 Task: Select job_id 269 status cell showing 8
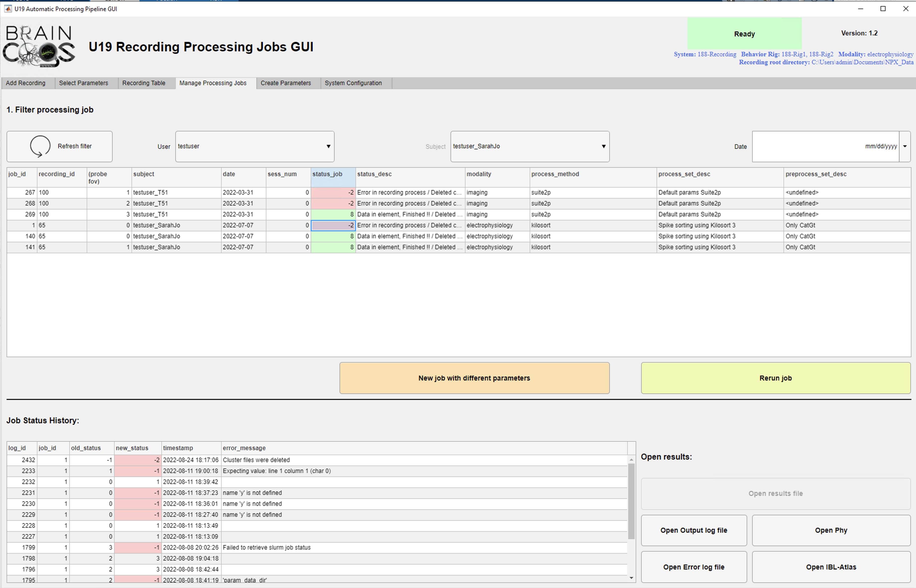point(333,215)
